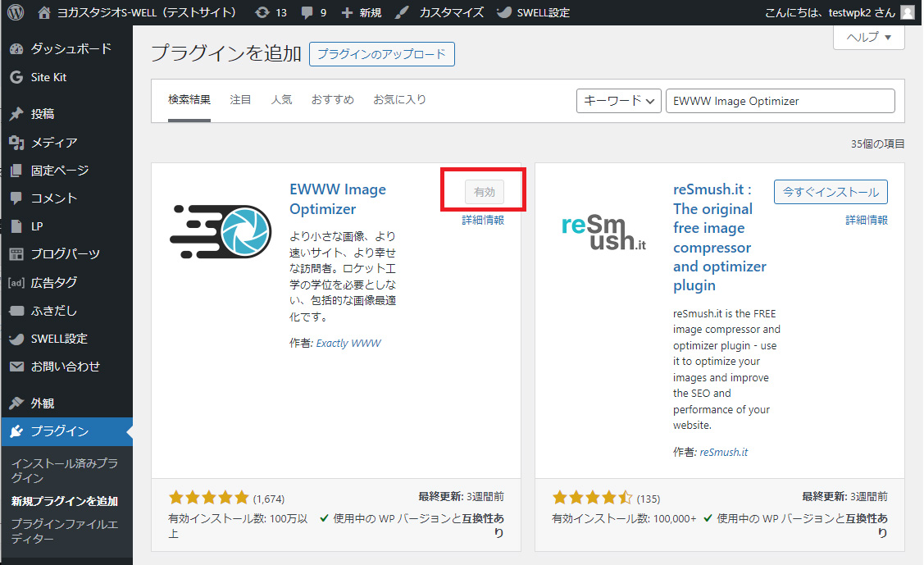
Task: Click the 投稿 pin icon
Action: tap(16, 114)
